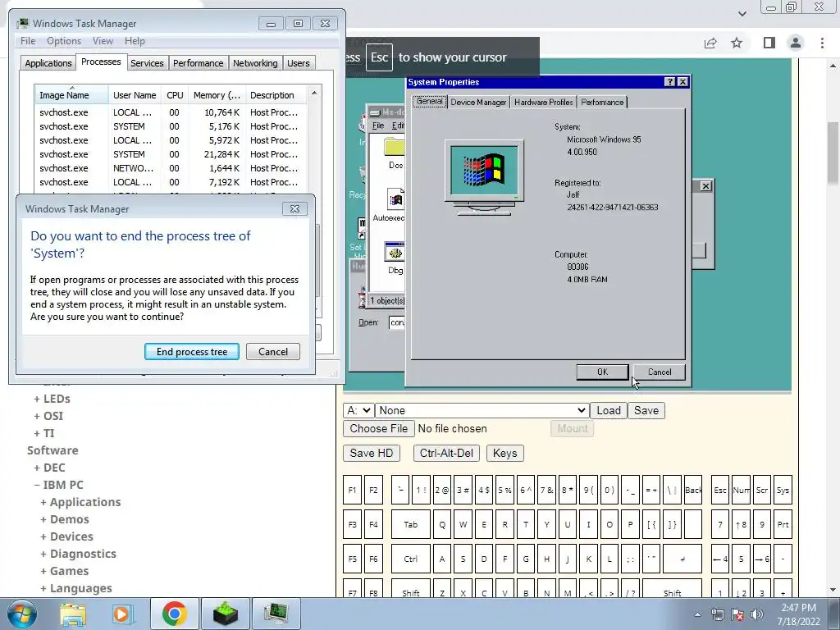Open Task Manager File menu
This screenshot has height=630, width=840.
click(x=28, y=41)
